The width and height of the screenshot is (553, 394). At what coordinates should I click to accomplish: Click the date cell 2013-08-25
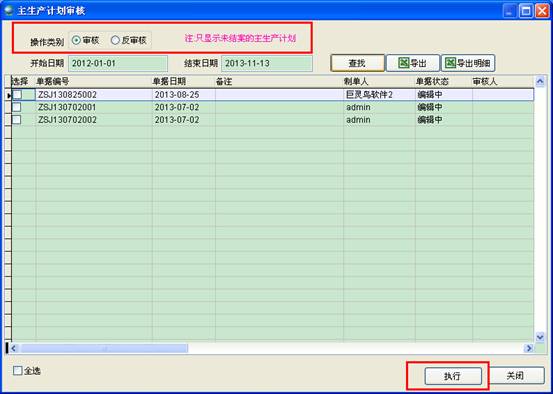[184, 95]
